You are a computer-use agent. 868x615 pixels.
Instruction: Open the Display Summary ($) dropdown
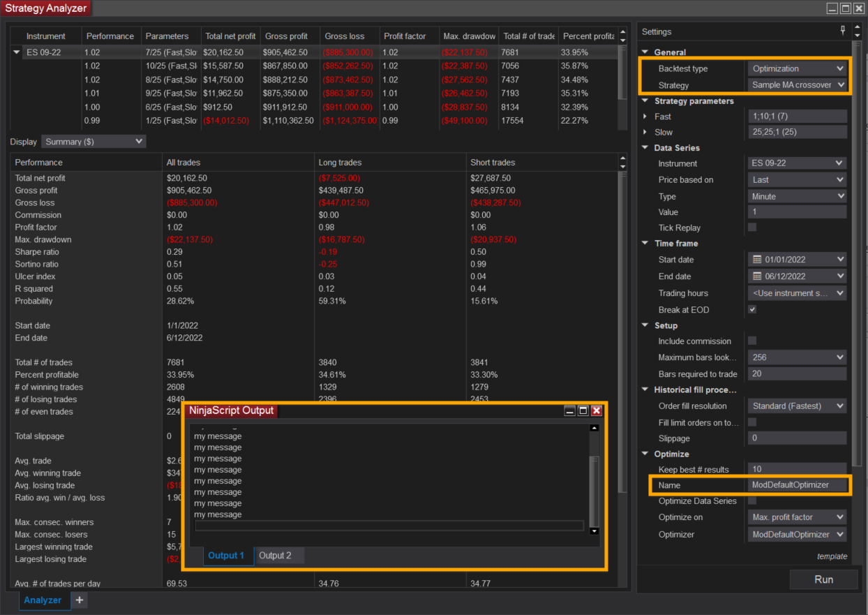click(93, 142)
